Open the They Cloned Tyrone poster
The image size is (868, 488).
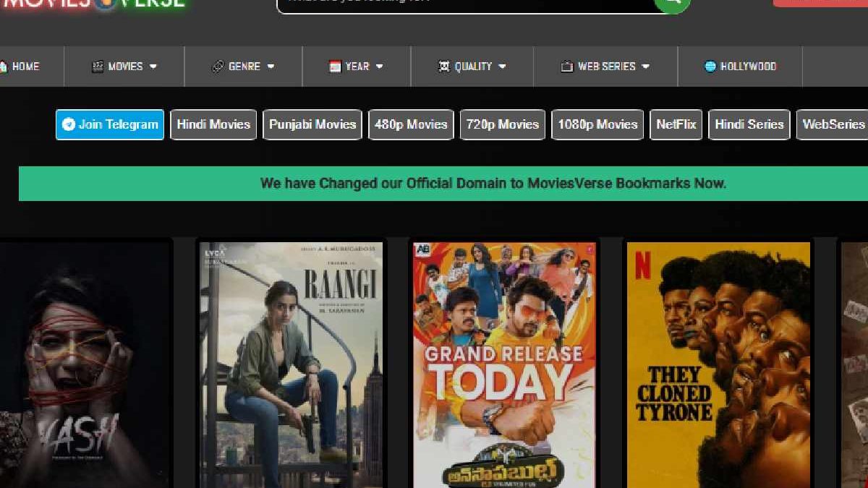click(x=718, y=365)
